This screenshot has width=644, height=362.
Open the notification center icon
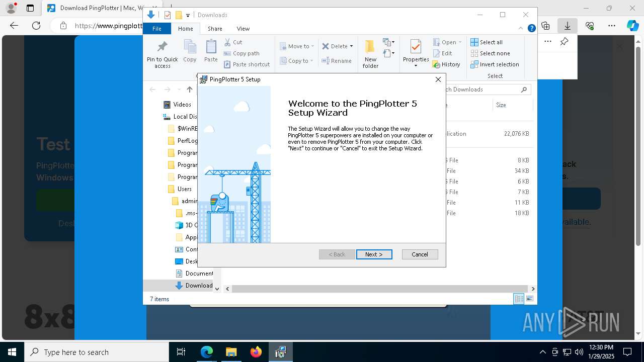coord(627,352)
